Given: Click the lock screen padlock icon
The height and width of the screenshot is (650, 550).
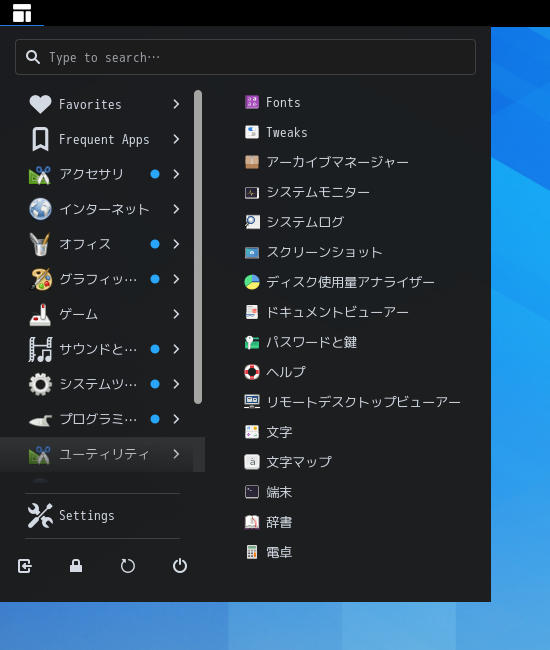Looking at the screenshot, I should pyautogui.click(x=76, y=565).
